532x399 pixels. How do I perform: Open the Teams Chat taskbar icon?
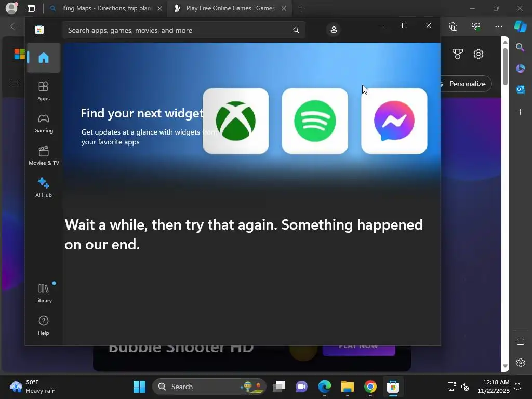coord(302,387)
